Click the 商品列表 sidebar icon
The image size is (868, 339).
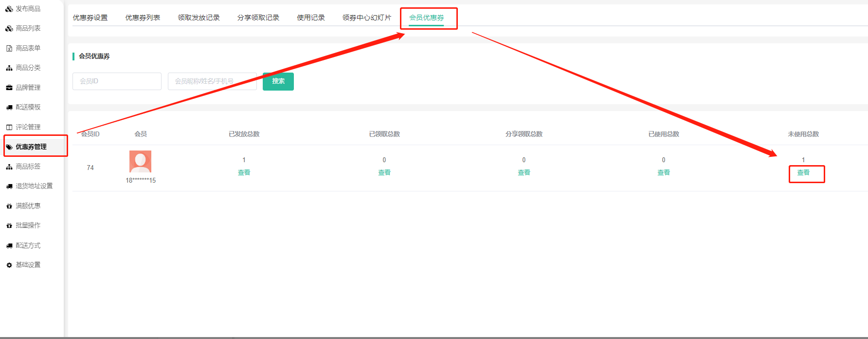[x=9, y=29]
